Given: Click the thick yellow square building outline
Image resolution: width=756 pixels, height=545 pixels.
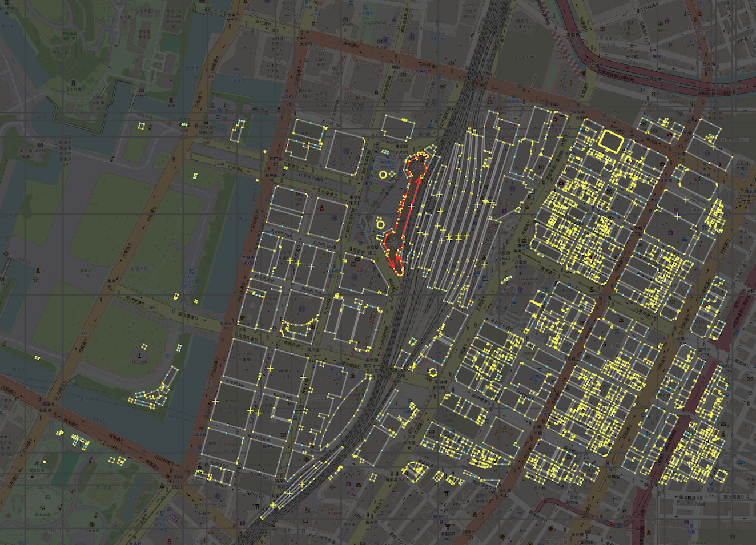Looking at the screenshot, I should click(x=611, y=140).
